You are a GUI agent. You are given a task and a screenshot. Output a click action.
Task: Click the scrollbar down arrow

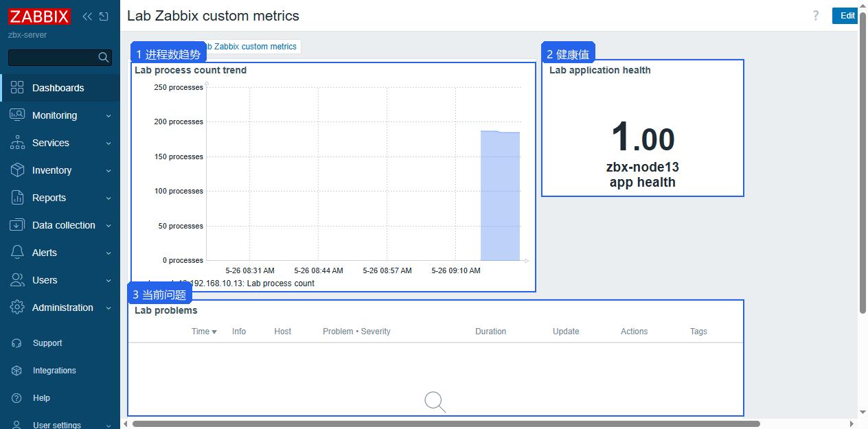pyautogui.click(x=863, y=413)
